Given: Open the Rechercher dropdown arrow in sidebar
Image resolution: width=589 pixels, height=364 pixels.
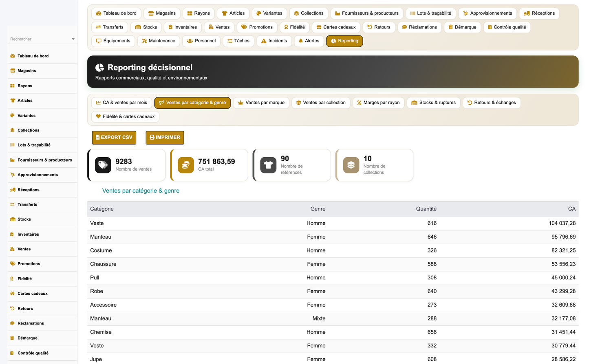Looking at the screenshot, I should click(73, 39).
